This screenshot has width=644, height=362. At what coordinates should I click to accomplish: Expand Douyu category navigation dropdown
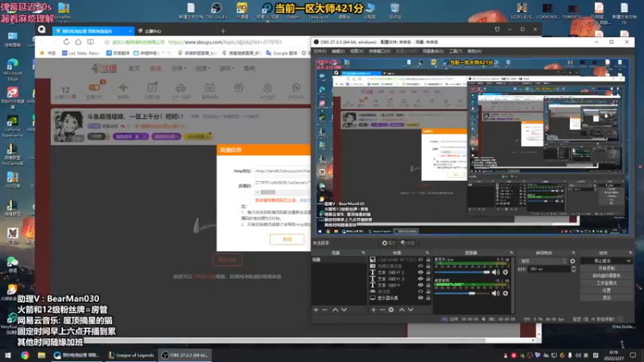(179, 68)
